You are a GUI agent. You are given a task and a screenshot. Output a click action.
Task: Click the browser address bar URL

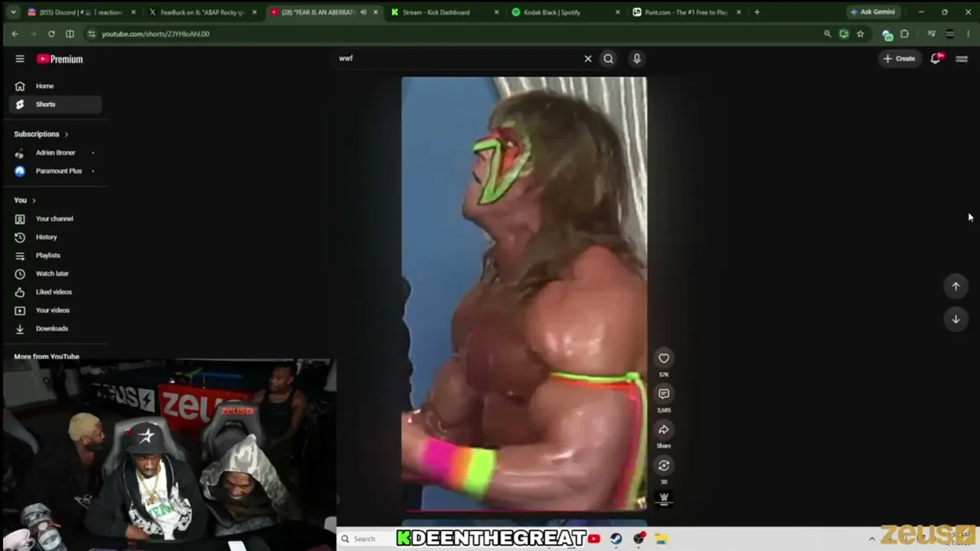click(x=155, y=34)
